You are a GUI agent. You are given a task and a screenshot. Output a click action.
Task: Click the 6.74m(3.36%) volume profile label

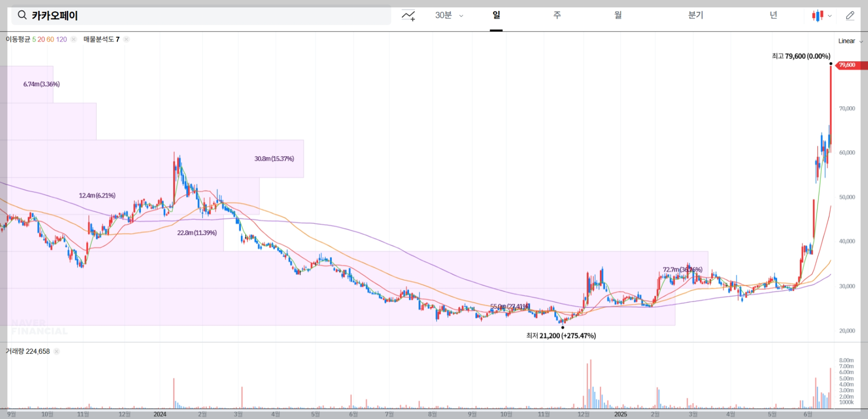(42, 84)
